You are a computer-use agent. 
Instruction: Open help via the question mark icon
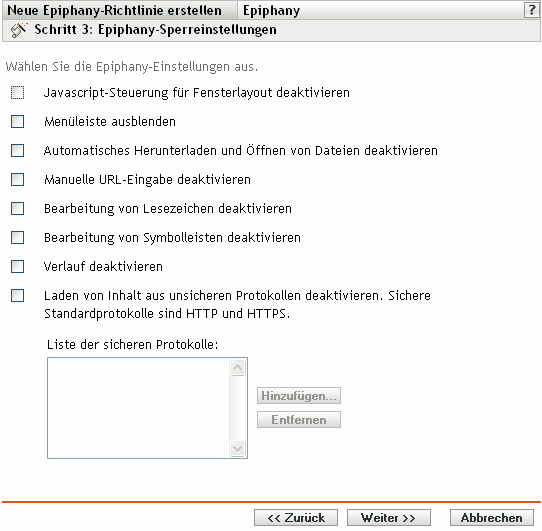tap(531, 10)
